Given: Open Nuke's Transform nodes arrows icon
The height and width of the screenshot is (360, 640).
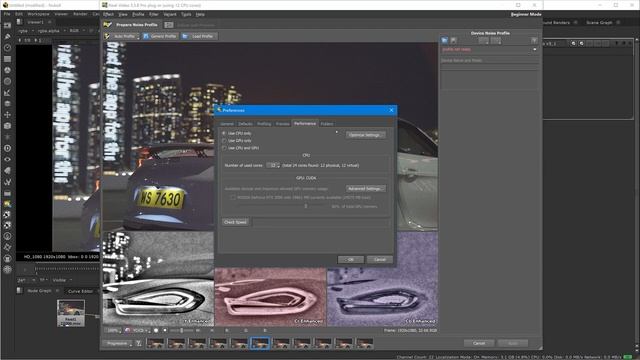Looking at the screenshot, I should pos(7,115).
